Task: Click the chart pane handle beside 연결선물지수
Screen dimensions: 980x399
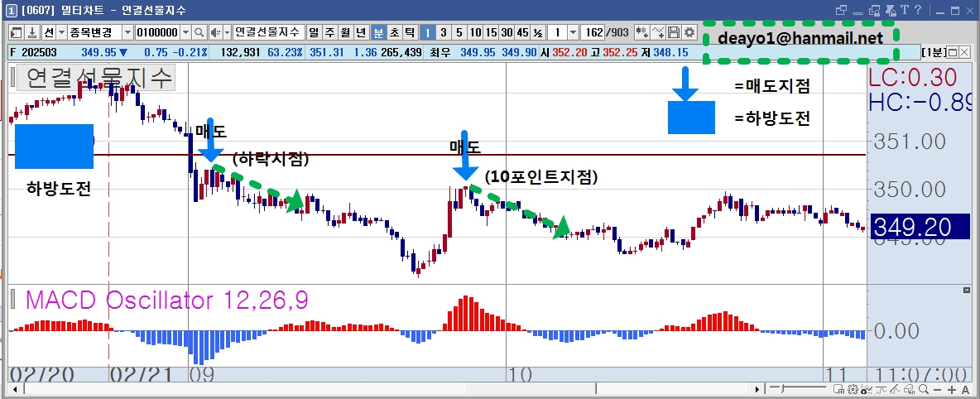Action: pyautogui.click(x=12, y=78)
